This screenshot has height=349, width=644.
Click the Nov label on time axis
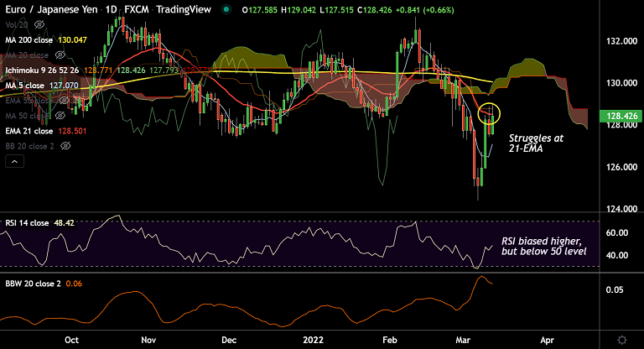pyautogui.click(x=148, y=340)
